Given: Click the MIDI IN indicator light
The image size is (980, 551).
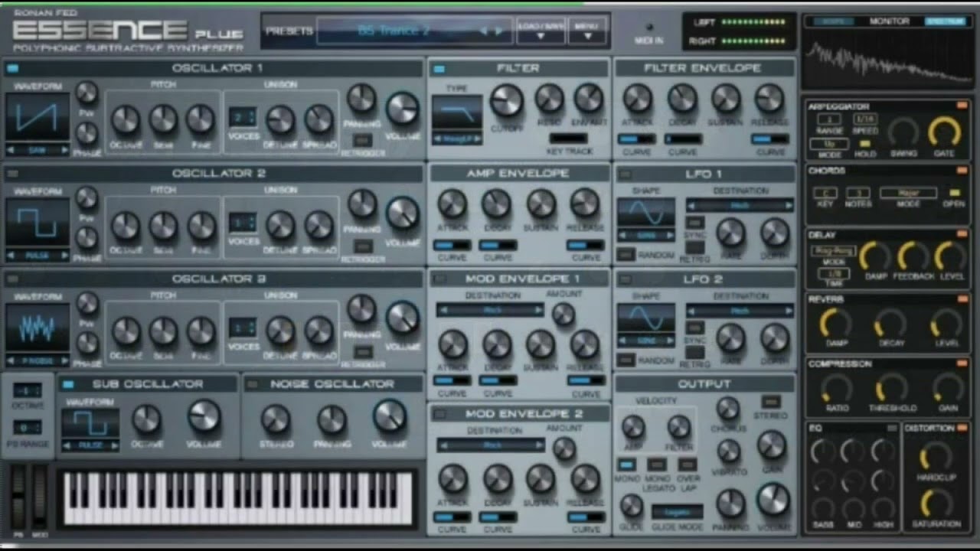Looking at the screenshot, I should click(649, 28).
